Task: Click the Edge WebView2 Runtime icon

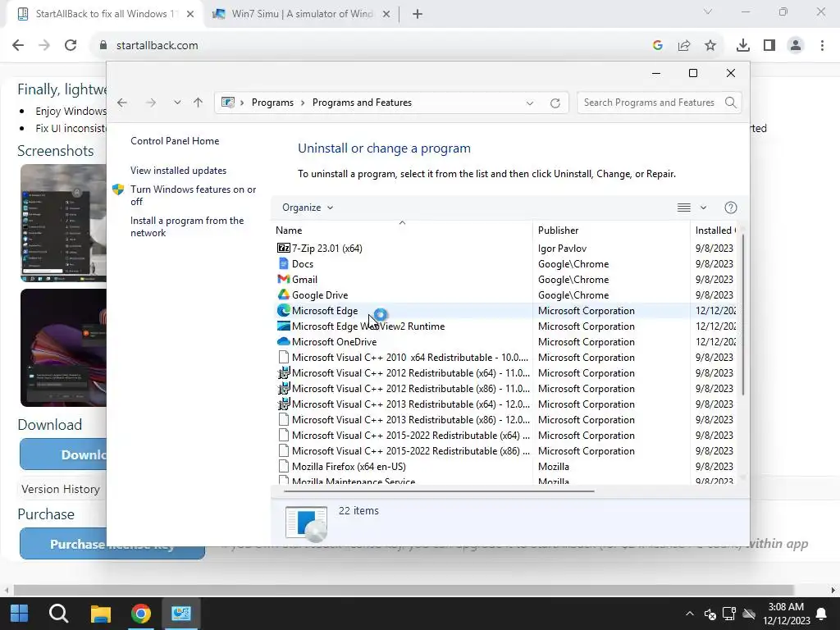Action: click(x=283, y=326)
